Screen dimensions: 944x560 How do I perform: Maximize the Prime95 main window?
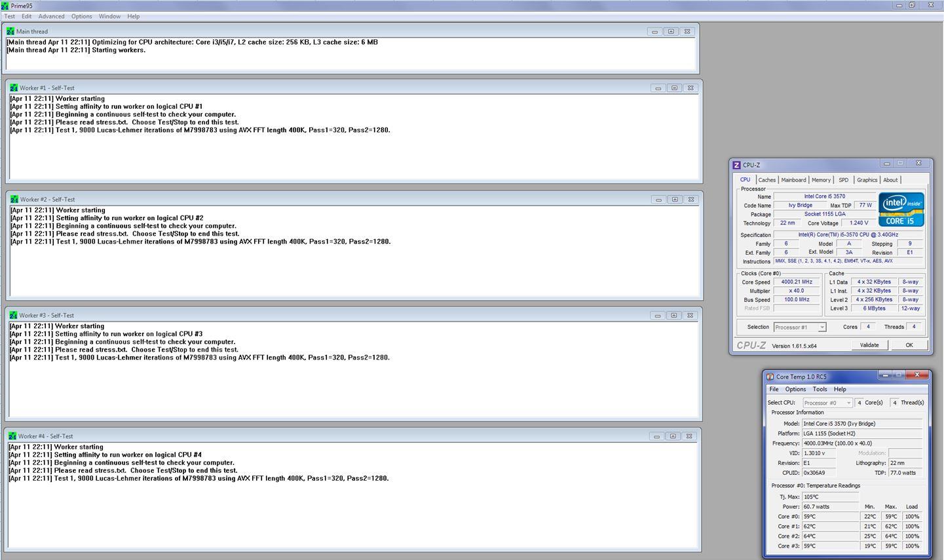911,5
